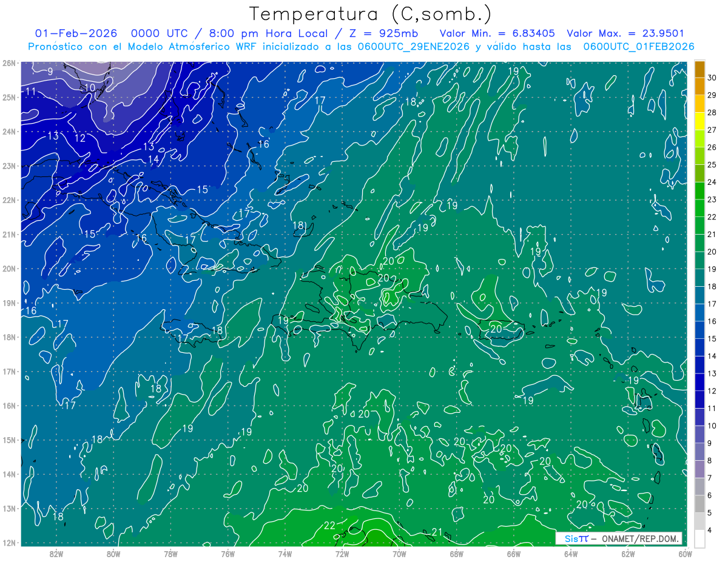Screen dimensions: 728x562
Task: Select the 01-Feb-2026 date text
Action: (77, 33)
